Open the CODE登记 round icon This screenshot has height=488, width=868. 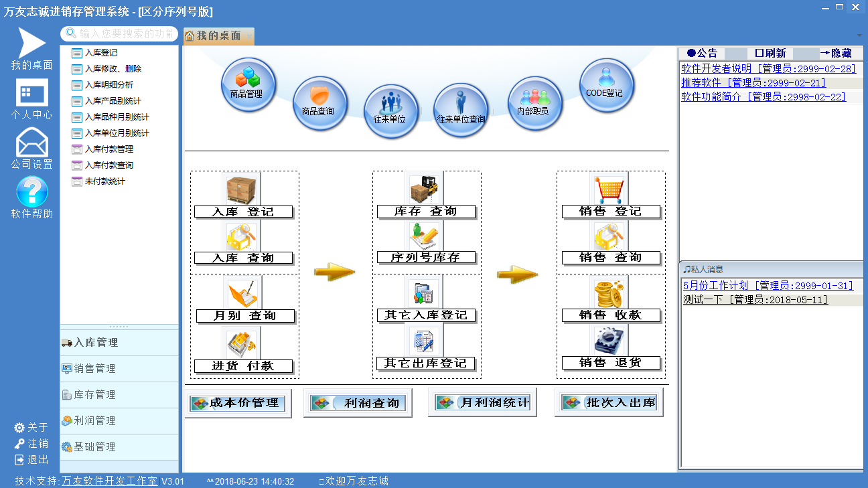(x=607, y=85)
